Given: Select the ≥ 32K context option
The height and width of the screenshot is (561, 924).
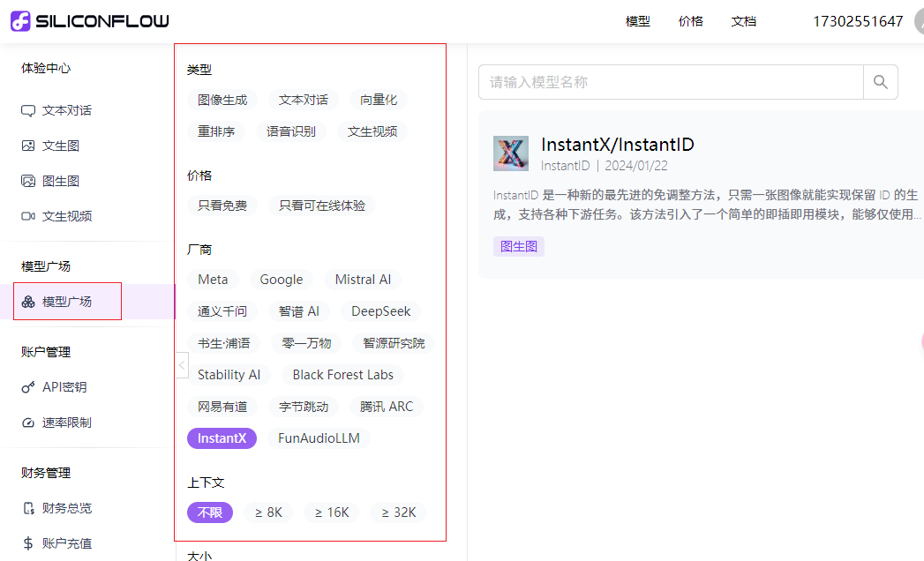Looking at the screenshot, I should point(398,512).
